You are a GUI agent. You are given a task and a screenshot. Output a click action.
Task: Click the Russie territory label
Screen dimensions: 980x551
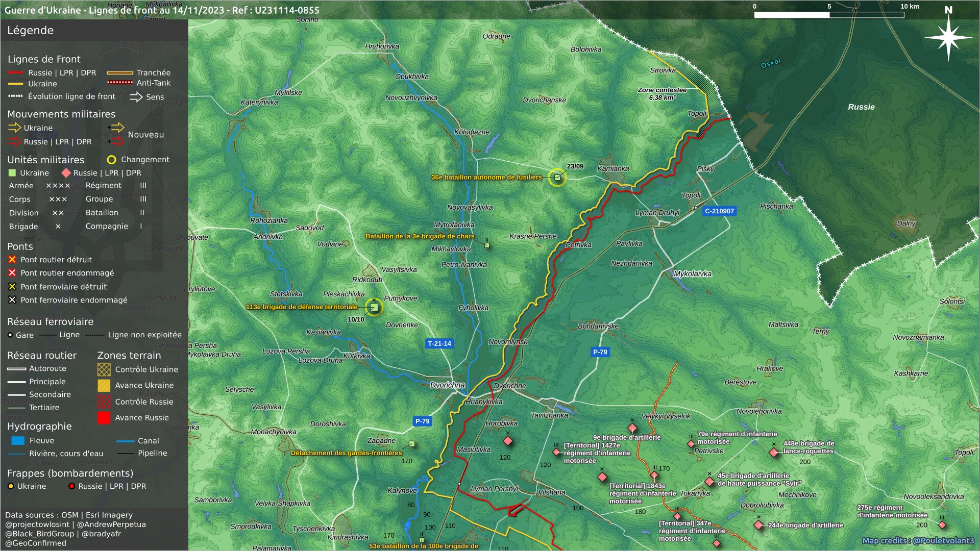861,107
